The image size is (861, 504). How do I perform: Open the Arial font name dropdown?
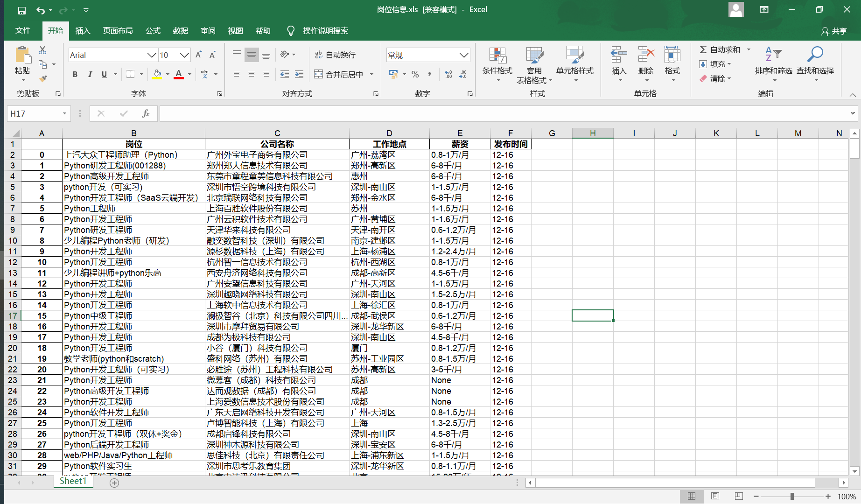152,55
